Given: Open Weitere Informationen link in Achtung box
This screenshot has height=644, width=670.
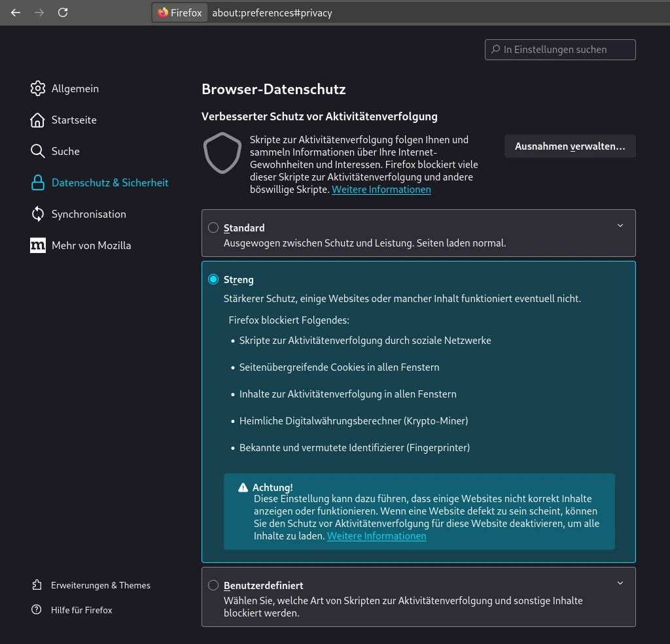Looking at the screenshot, I should coord(376,536).
